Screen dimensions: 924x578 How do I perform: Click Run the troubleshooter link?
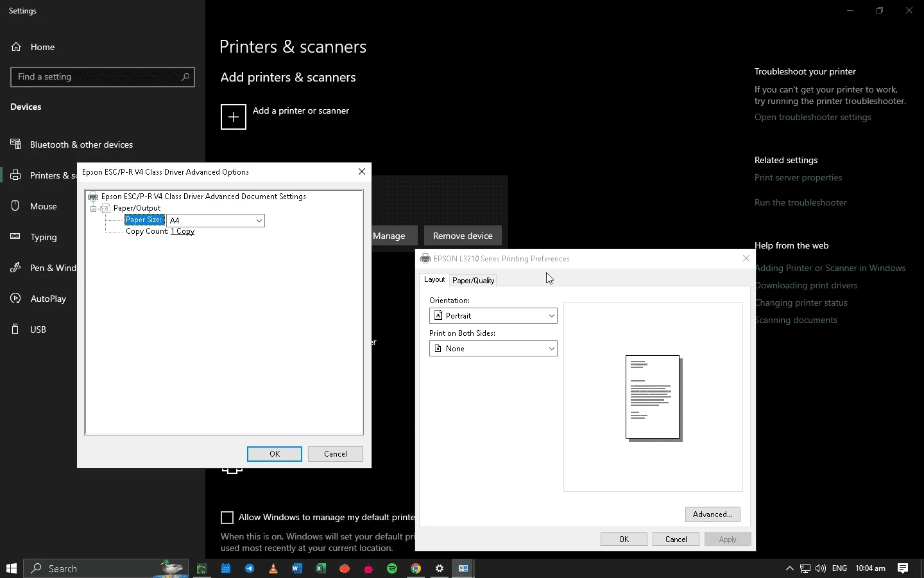pos(801,203)
